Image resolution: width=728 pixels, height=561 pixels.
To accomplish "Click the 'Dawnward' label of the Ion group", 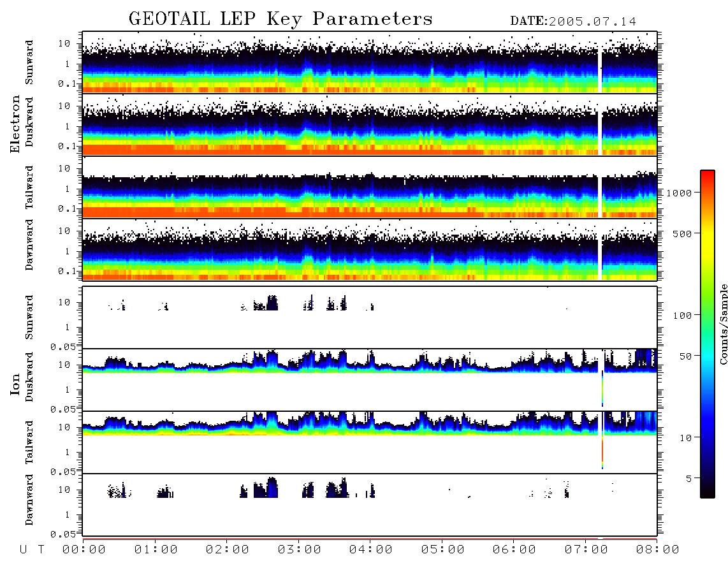I will point(29,500).
